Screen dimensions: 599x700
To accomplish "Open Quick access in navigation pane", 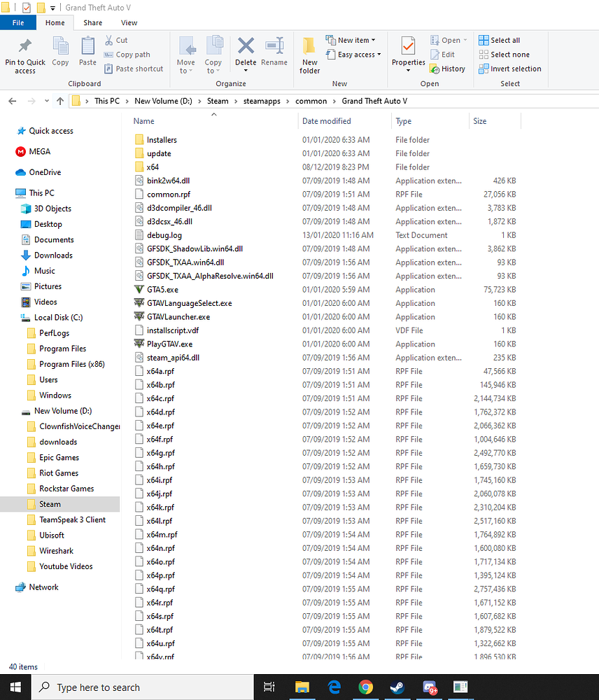I will (45, 132).
